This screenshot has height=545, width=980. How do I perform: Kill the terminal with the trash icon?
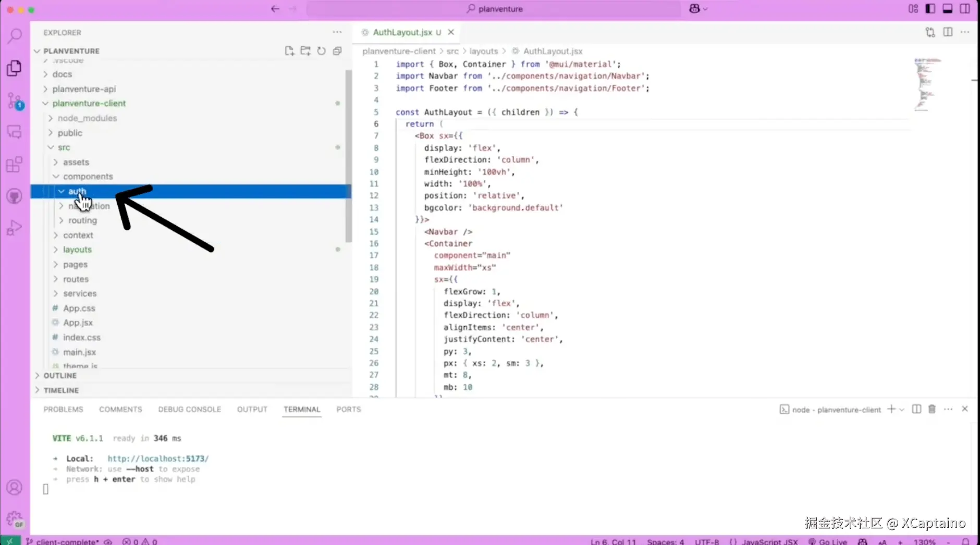(932, 409)
